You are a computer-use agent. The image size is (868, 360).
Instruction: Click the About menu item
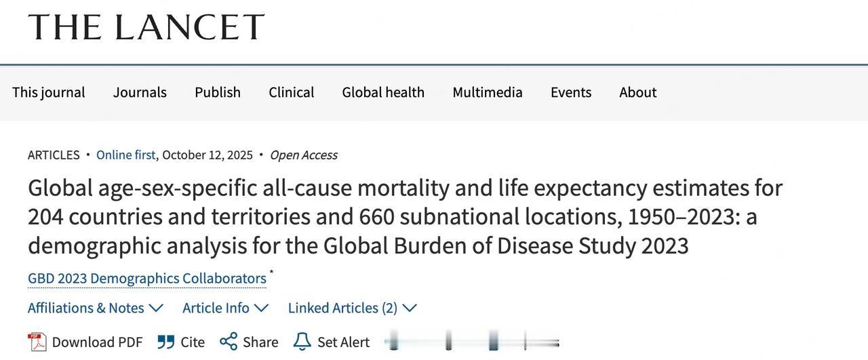pyautogui.click(x=637, y=92)
